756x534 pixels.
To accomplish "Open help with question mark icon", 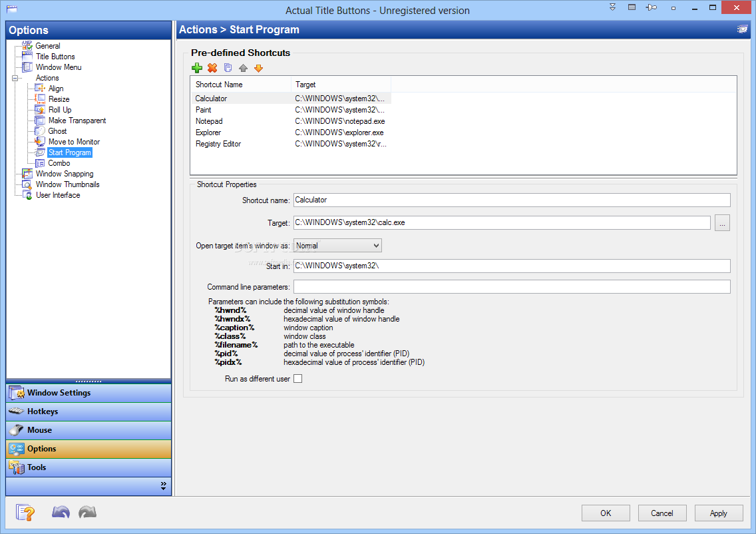I will [x=25, y=512].
